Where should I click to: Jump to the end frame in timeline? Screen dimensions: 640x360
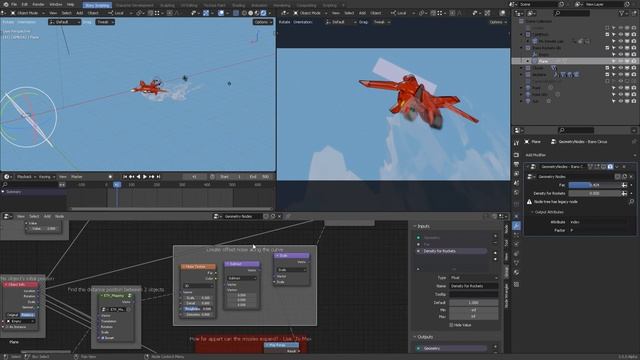click(x=158, y=177)
